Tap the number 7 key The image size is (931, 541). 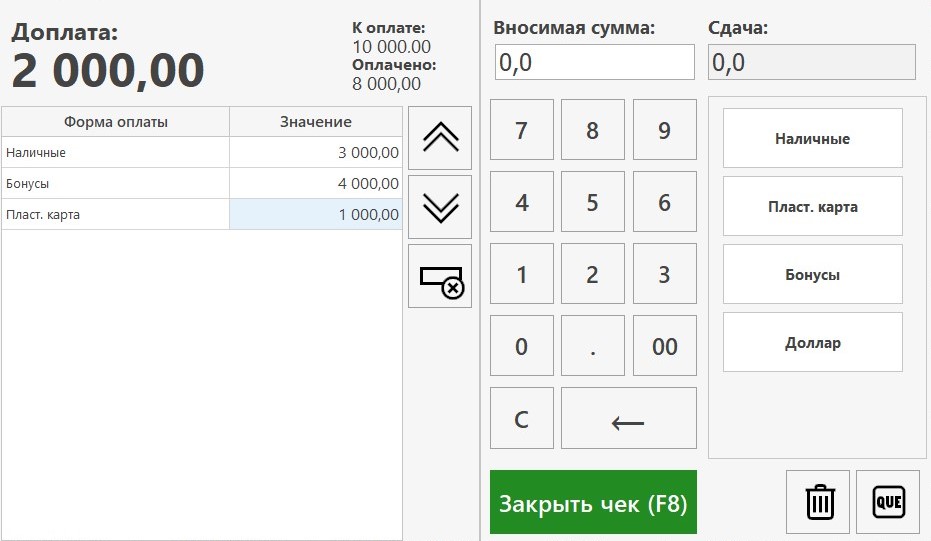pyautogui.click(x=521, y=130)
